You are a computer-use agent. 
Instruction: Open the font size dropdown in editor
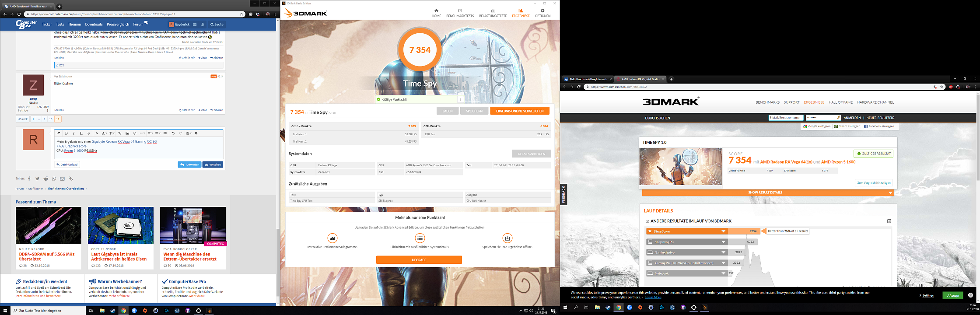tap(112, 133)
